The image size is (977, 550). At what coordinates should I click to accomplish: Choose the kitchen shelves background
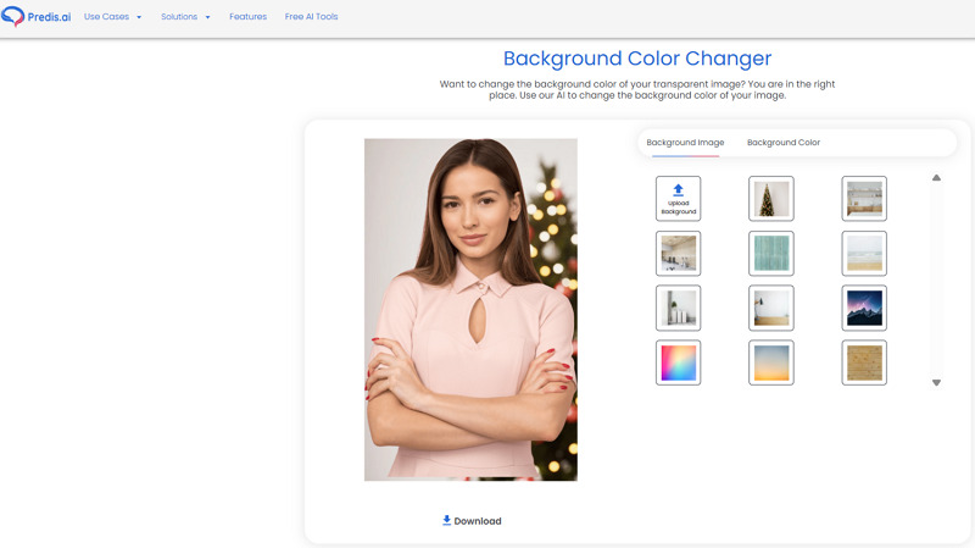[x=864, y=198]
